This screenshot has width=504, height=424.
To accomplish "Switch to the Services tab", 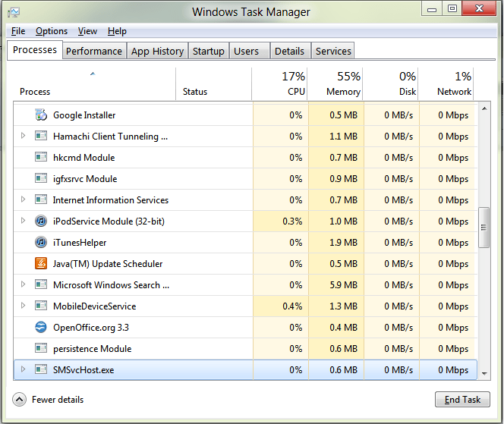I will point(333,51).
